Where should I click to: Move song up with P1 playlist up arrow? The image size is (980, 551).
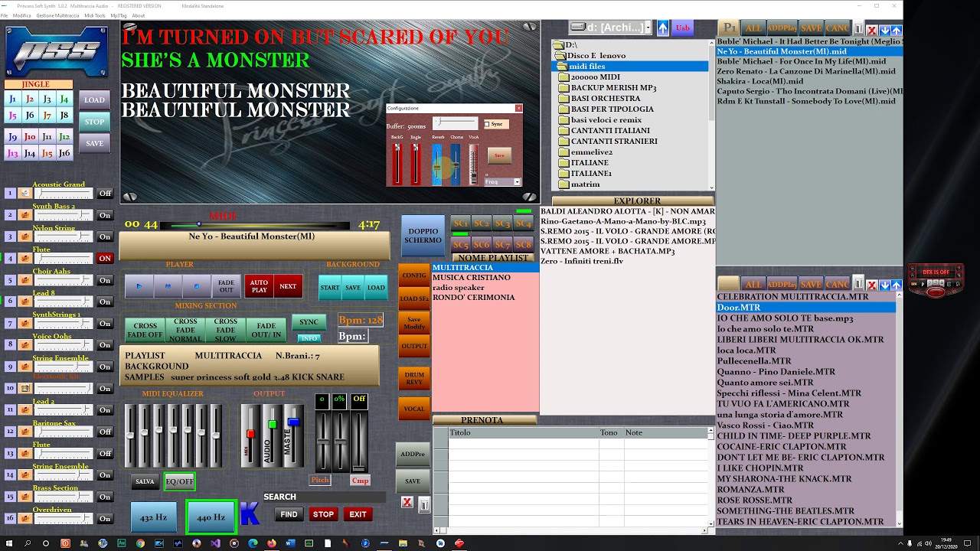(897, 30)
